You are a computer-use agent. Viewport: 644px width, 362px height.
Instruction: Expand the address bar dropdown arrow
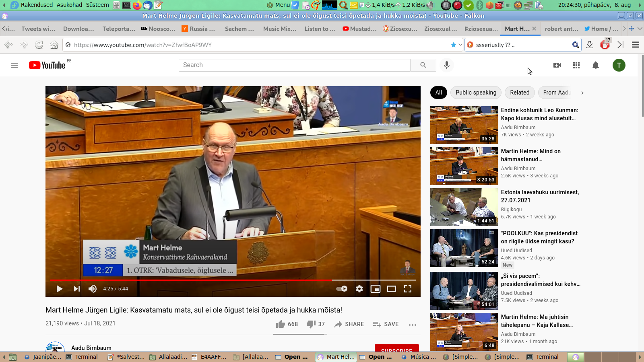[460, 45]
